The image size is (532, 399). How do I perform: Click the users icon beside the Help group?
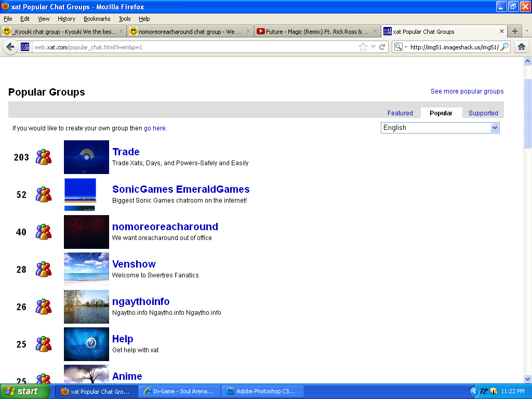click(x=44, y=344)
